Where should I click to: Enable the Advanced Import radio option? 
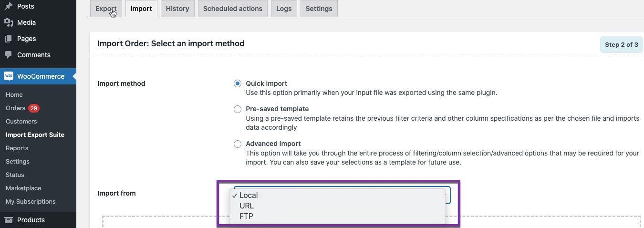[238, 144]
